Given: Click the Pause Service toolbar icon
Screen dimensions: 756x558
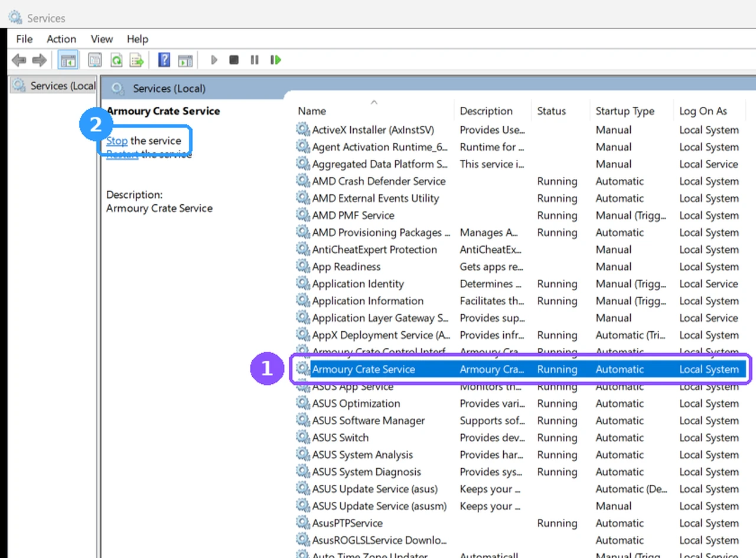Looking at the screenshot, I should [255, 60].
